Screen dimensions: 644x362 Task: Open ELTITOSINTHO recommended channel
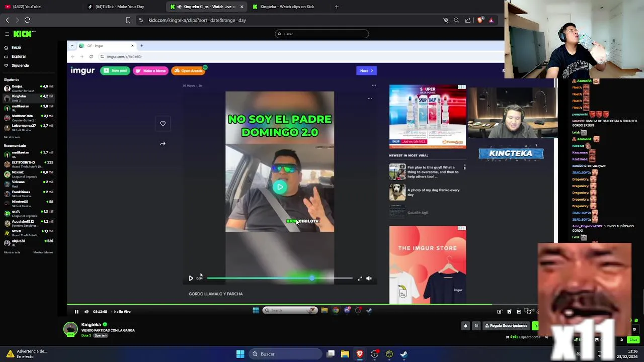(29, 164)
